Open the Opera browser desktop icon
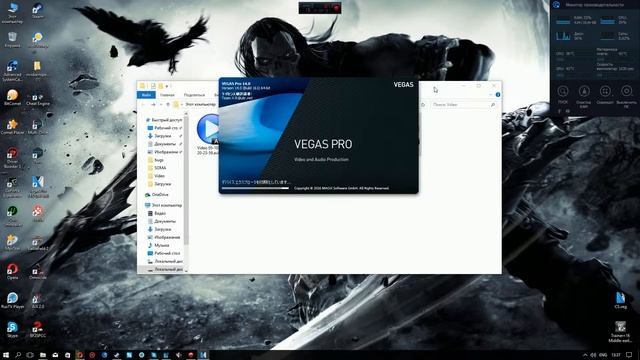This screenshot has width=640, height=360. (x=12, y=271)
